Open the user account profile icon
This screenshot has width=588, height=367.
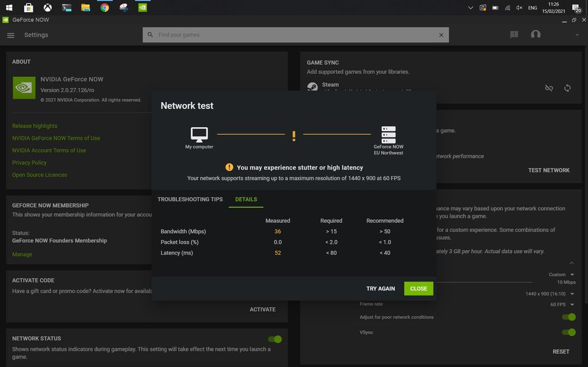(536, 35)
